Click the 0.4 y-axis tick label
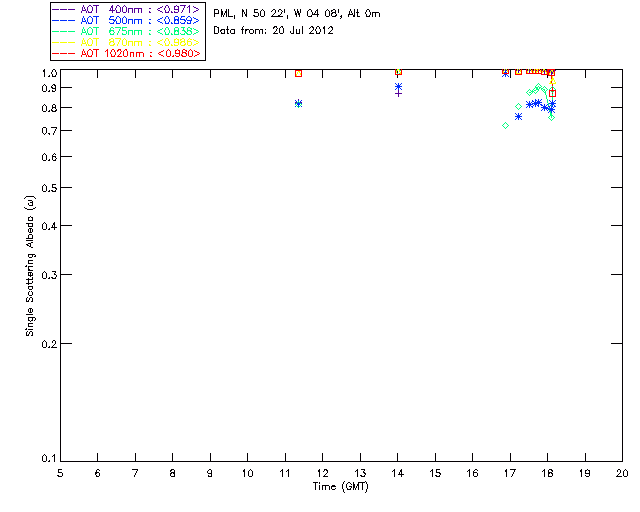Image resolution: width=640 pixels, height=512 pixels. (49, 226)
